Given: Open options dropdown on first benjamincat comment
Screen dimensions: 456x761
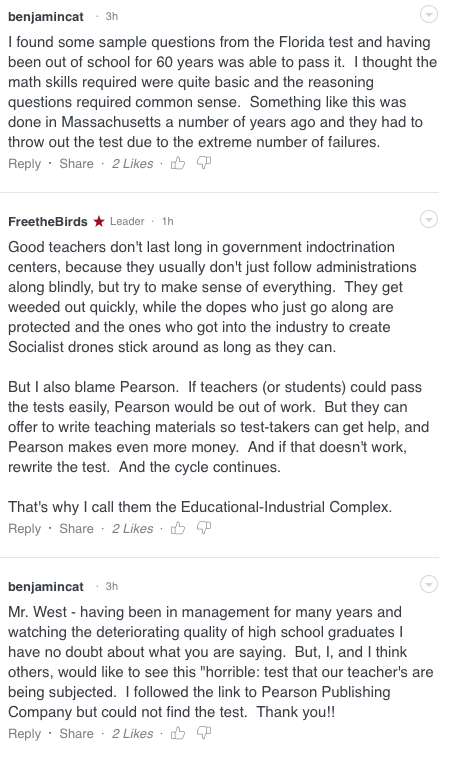Looking at the screenshot, I should 429,15.
